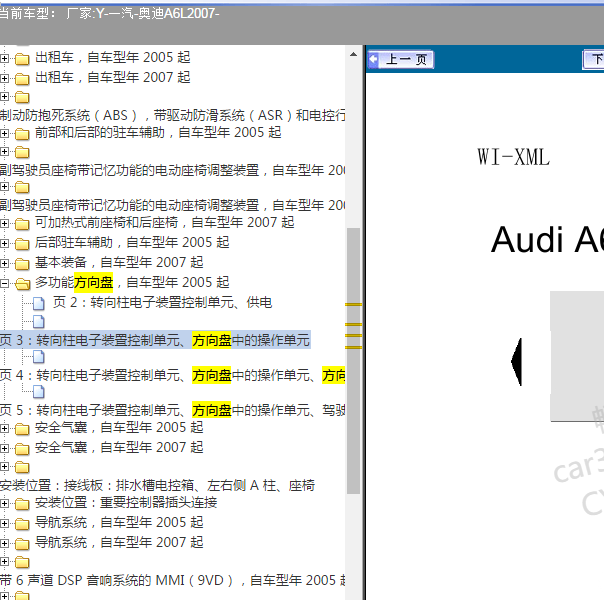
Task: Click document icon above 页 5 entry
Action: [39, 392]
